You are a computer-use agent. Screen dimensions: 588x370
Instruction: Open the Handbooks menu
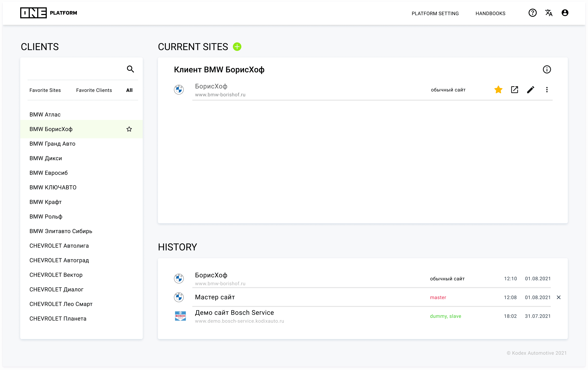coord(490,13)
